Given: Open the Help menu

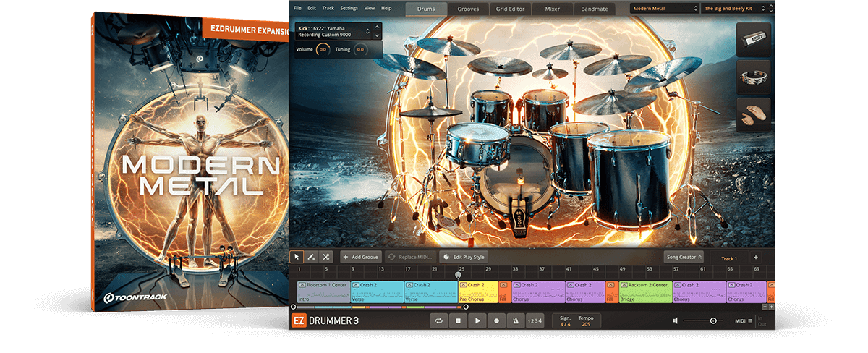Looking at the screenshot, I should pos(386,8).
